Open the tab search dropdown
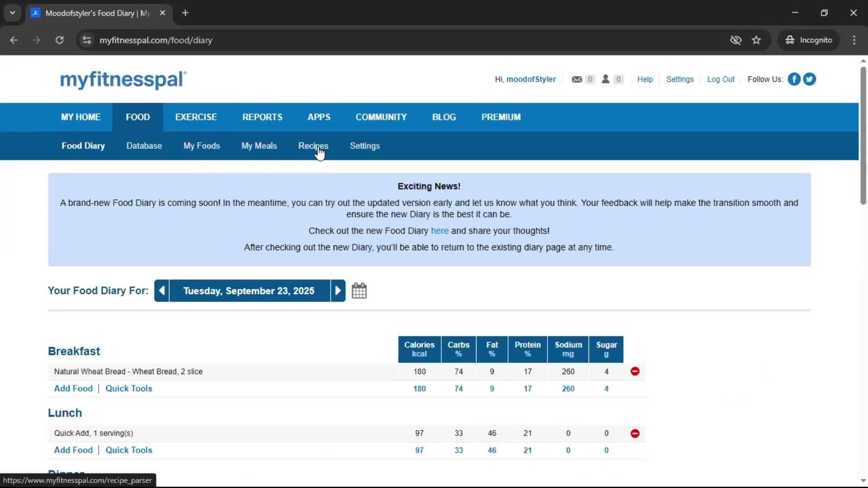Viewport: 868px width, 488px height. click(x=13, y=13)
